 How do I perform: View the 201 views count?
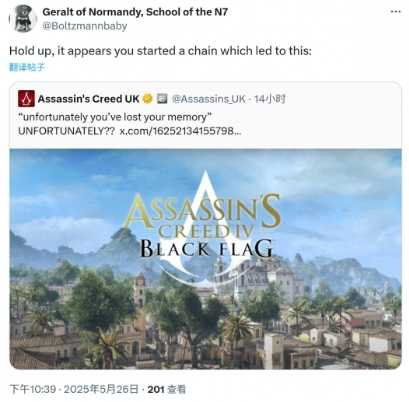(x=166, y=389)
